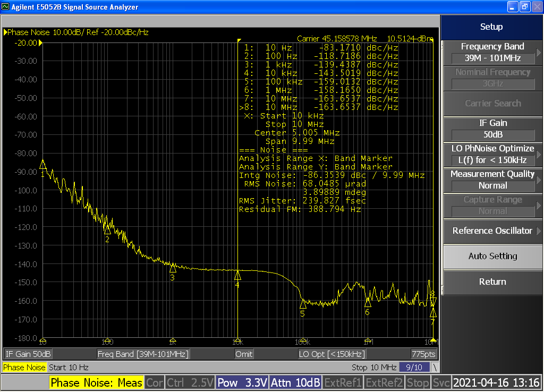Click the IF Gain 50dB value field
The image size is (544, 392).
click(492, 135)
